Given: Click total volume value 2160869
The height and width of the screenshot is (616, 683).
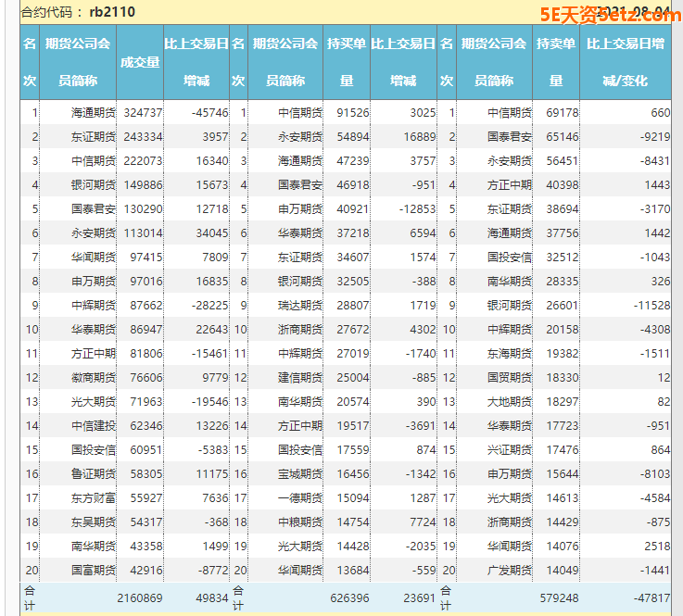Looking at the screenshot, I should pyautogui.click(x=139, y=598).
